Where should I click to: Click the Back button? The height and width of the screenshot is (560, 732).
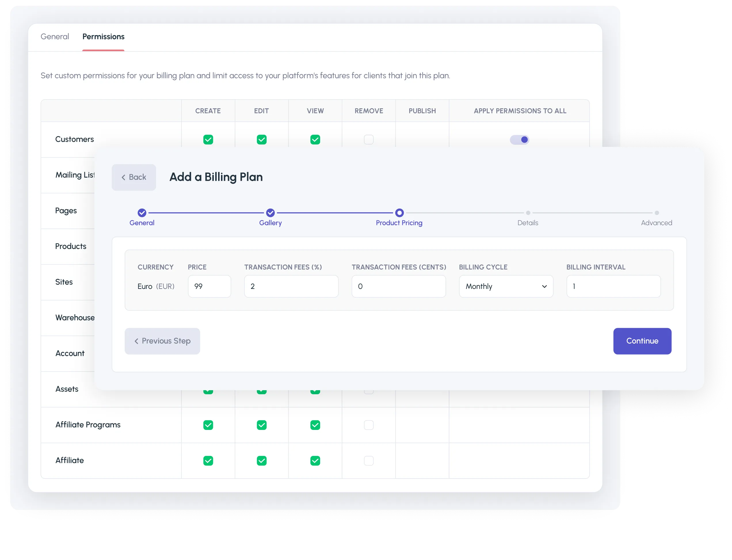(x=134, y=177)
